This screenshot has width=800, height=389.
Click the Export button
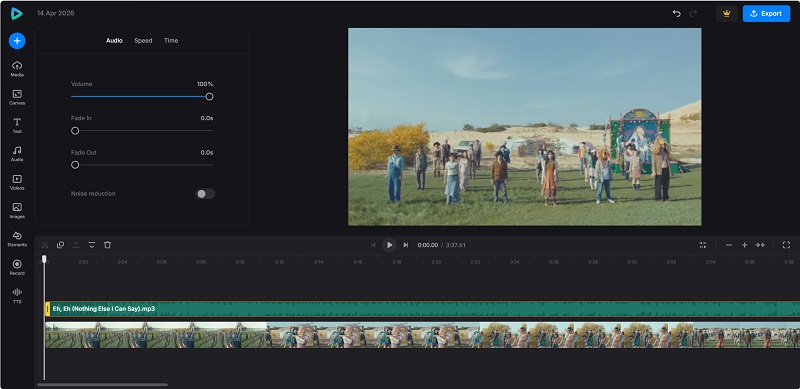coord(766,14)
